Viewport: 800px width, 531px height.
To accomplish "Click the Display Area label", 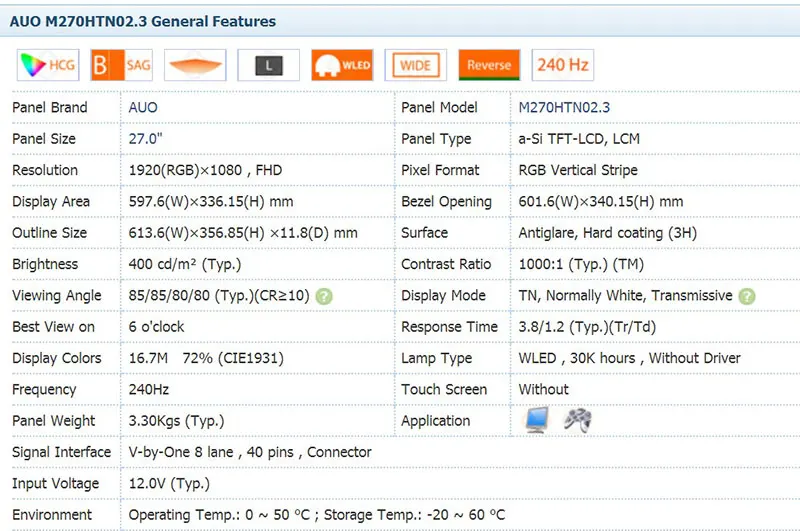I will (51, 201).
